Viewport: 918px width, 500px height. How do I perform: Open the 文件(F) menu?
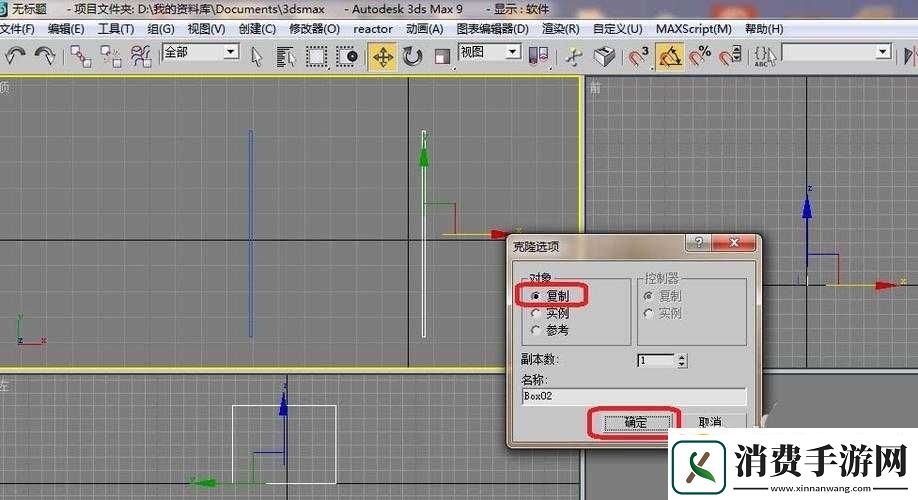click(x=18, y=29)
